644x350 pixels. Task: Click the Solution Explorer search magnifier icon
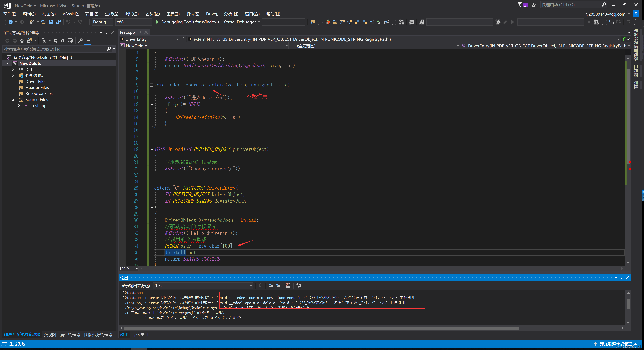[x=109, y=49]
